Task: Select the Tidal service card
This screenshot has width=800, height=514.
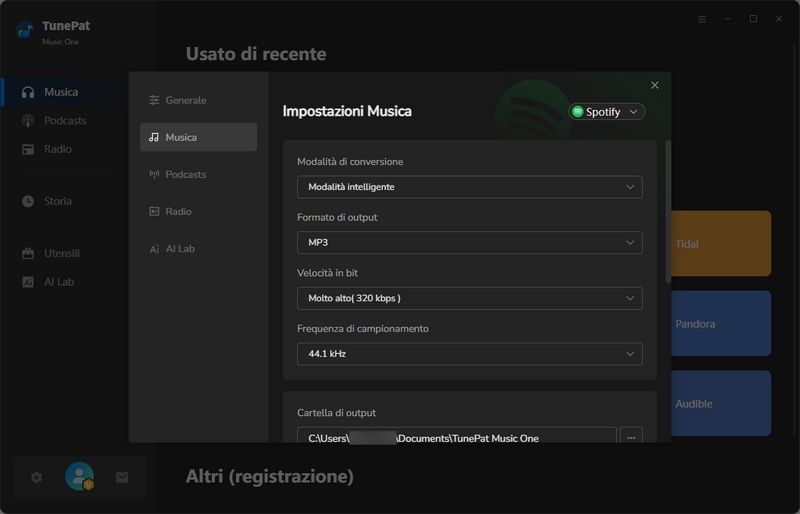Action: 721,243
